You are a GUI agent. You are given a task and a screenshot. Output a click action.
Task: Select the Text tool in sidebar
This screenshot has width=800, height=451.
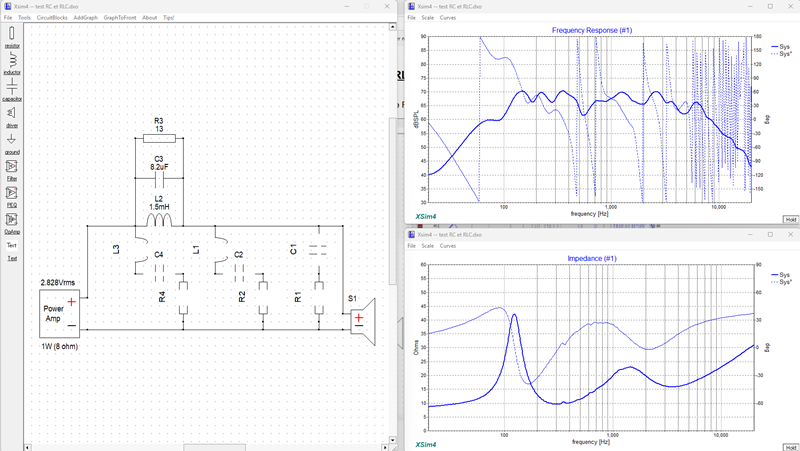[x=12, y=245]
